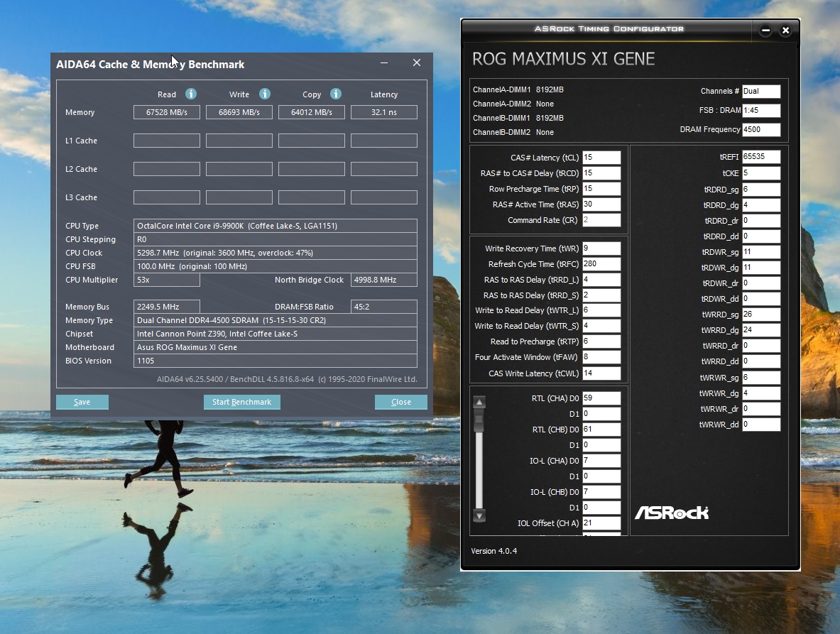Click the empty L1 Cache Read field
The image size is (840, 634).
pos(167,141)
